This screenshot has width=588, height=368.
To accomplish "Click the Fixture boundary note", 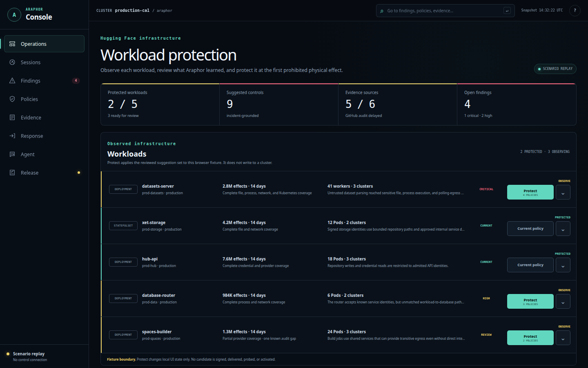I will [191, 359].
